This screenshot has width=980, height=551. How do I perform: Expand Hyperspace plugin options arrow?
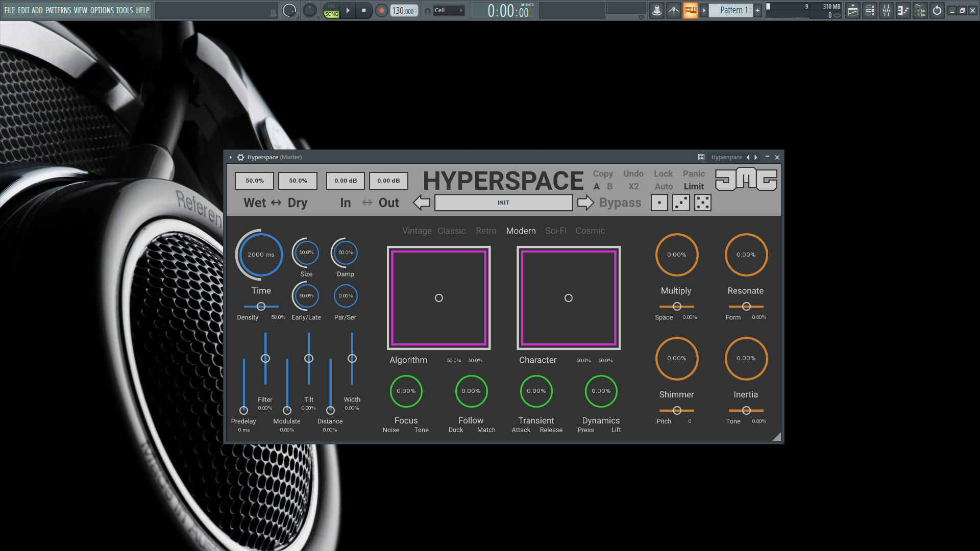pos(231,157)
